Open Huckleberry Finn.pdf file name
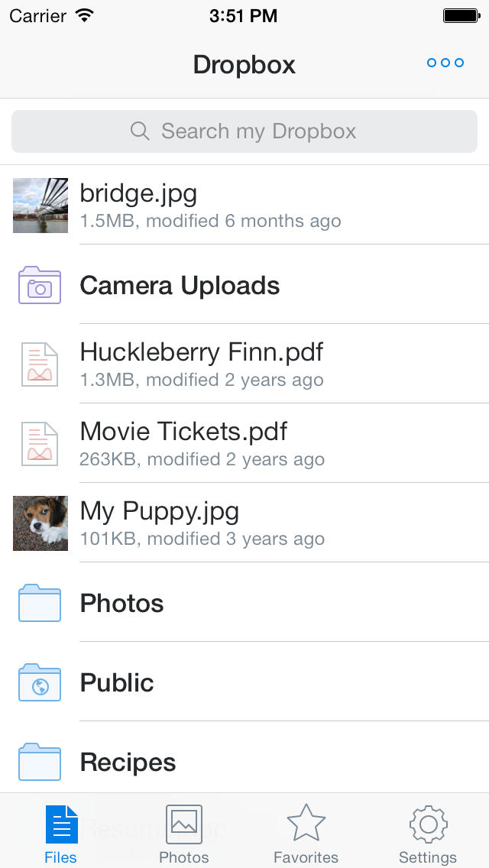 tap(202, 352)
